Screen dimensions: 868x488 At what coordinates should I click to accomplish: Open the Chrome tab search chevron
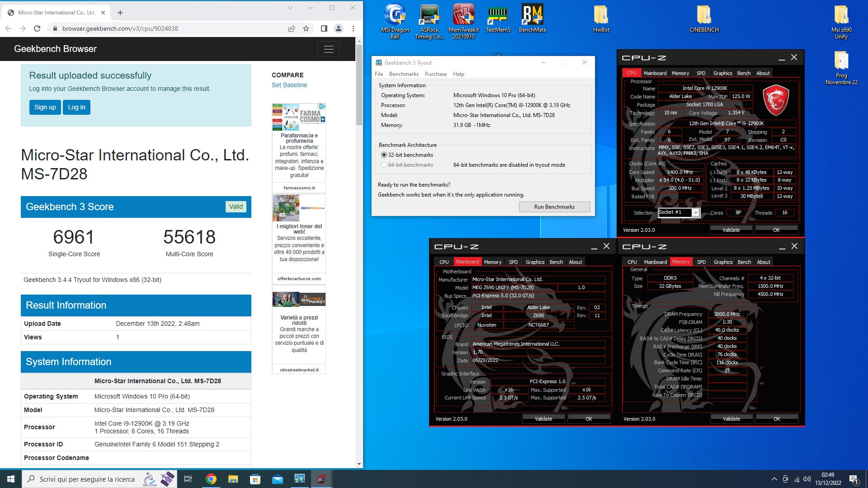[290, 8]
